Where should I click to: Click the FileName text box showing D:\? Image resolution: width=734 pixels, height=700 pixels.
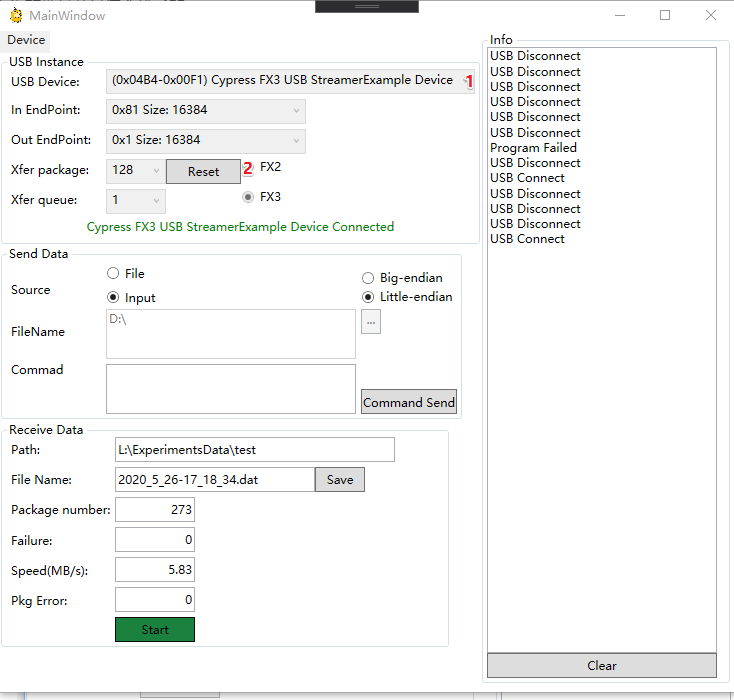231,334
